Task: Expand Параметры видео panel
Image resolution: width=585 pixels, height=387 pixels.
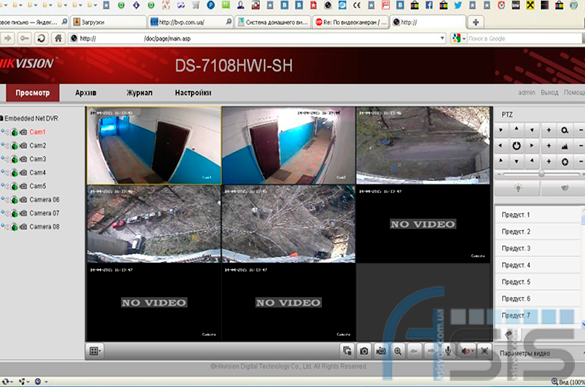Action: (x=540, y=353)
